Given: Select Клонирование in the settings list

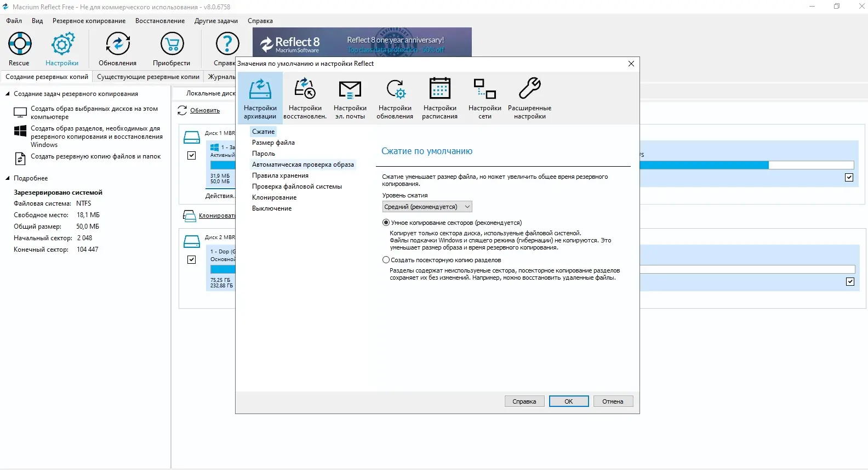Looking at the screenshot, I should coord(275,197).
